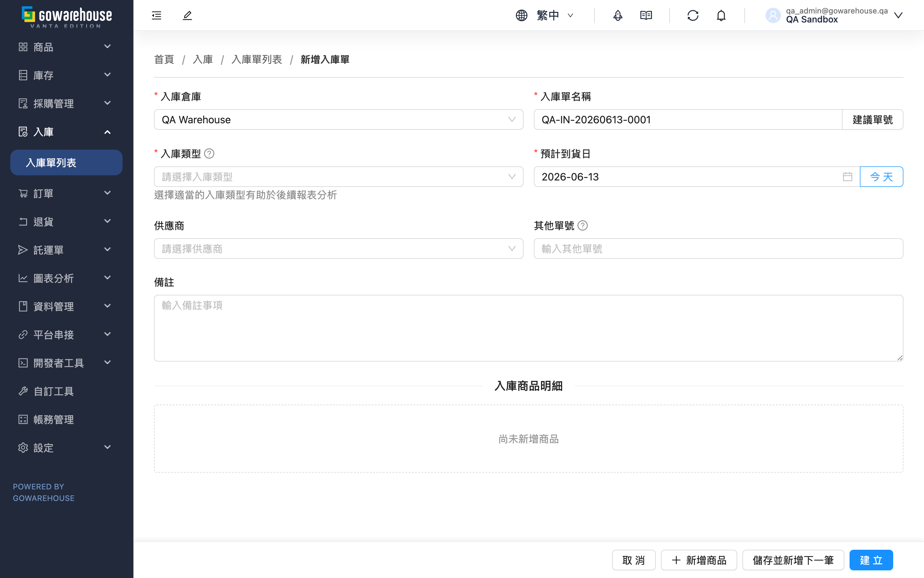This screenshot has width=924, height=578.
Task: Open the bell notifications icon
Action: click(721, 15)
